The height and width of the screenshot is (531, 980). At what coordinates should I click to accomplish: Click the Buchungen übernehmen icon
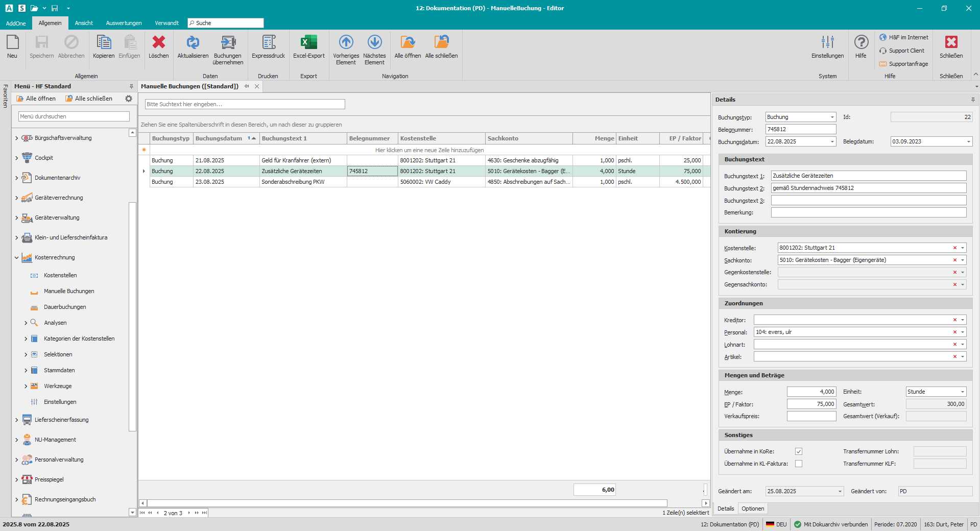[x=228, y=43]
